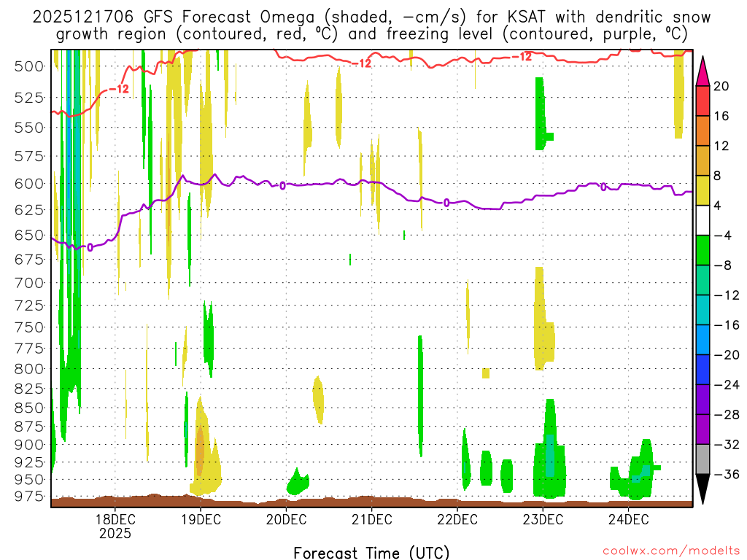Select the 19DEC date label
The height and width of the screenshot is (560, 747).
[x=201, y=519]
